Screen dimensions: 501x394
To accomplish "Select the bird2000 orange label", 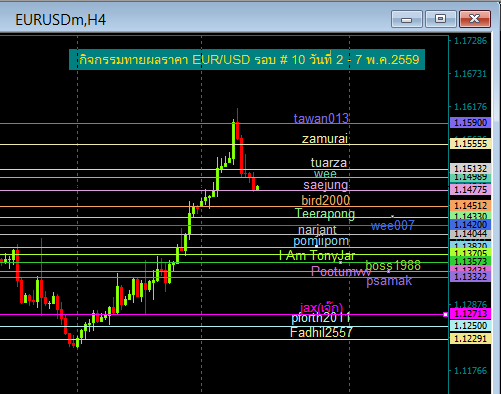I will tap(326, 200).
